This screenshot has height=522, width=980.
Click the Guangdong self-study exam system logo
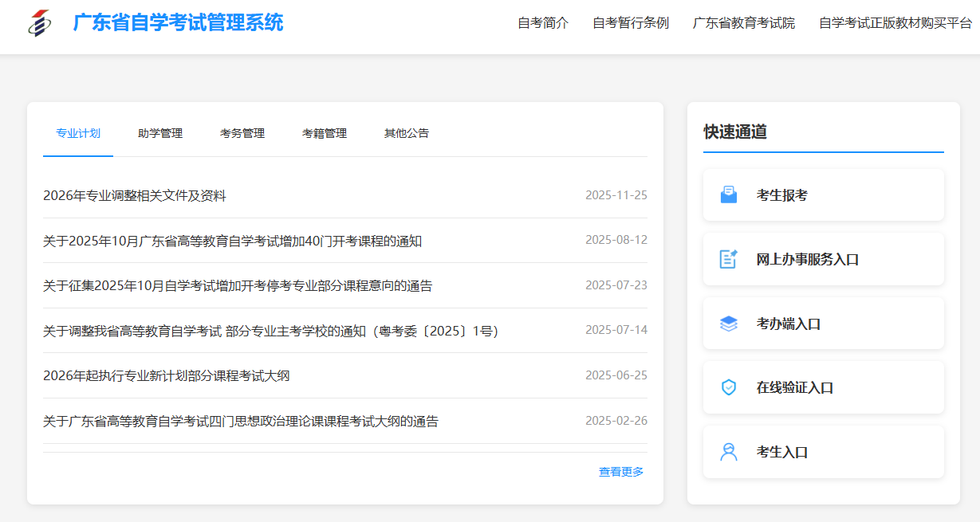tap(39, 23)
